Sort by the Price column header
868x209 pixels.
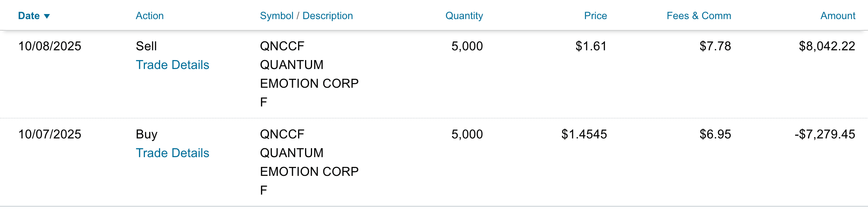(595, 16)
